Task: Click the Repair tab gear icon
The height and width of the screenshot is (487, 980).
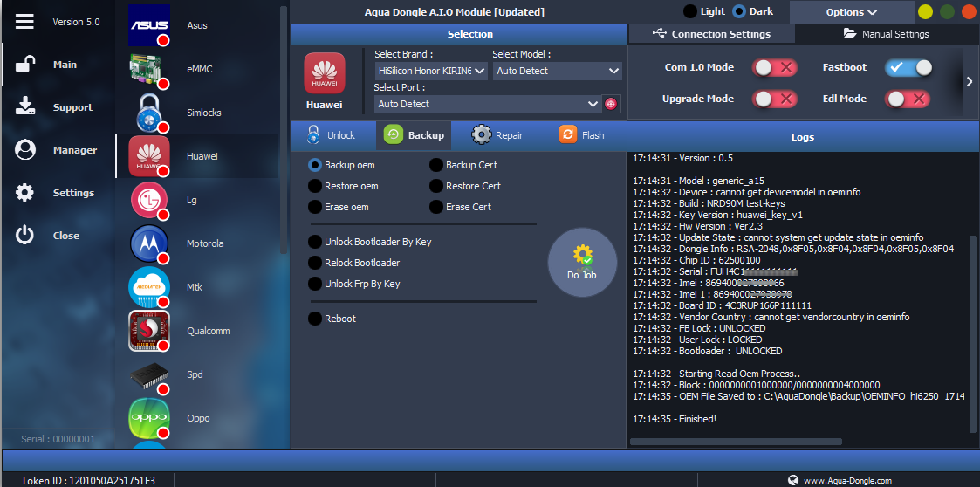Action: 481,135
